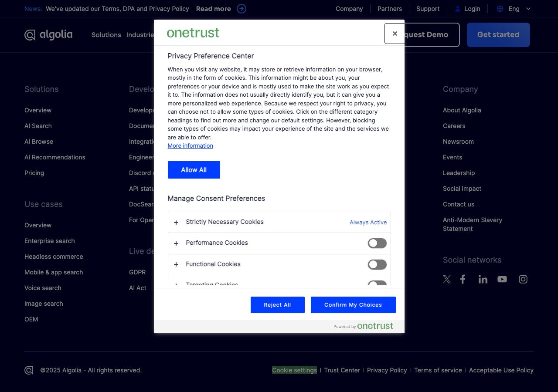Open Anti-Modern Slavery Statement link

pos(473,224)
